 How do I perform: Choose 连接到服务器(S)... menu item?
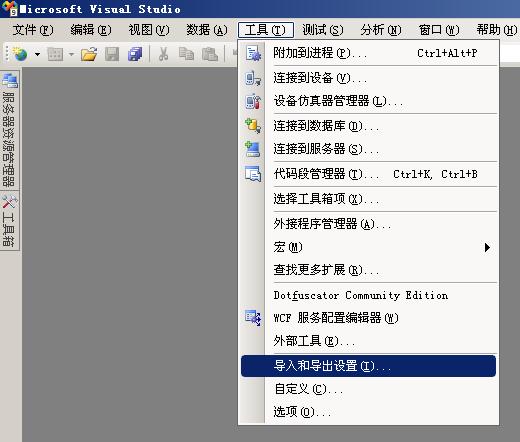click(369, 149)
